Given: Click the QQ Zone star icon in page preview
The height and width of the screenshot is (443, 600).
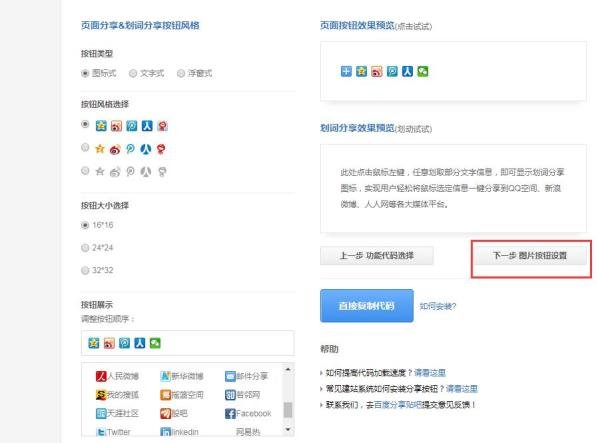Looking at the screenshot, I should click(x=361, y=71).
